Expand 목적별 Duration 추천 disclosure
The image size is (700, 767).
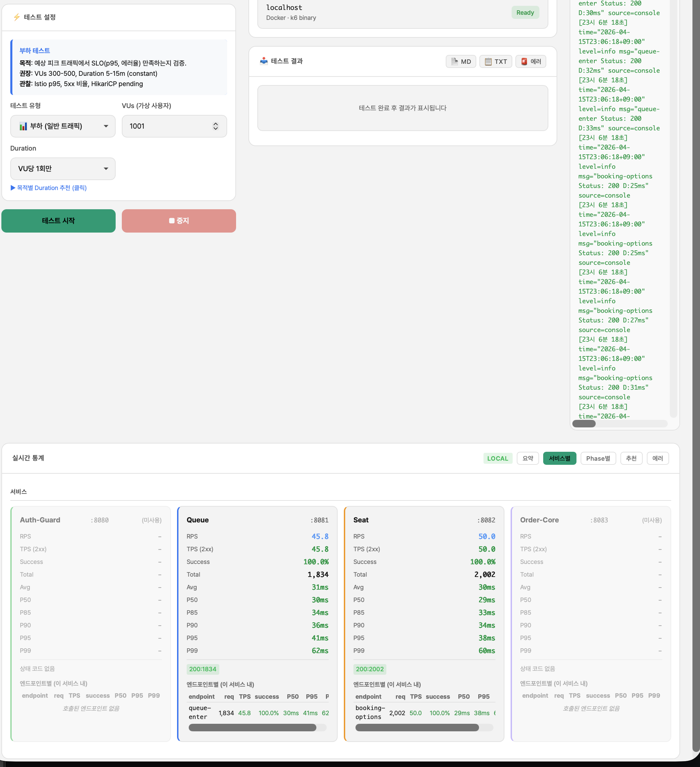[49, 188]
